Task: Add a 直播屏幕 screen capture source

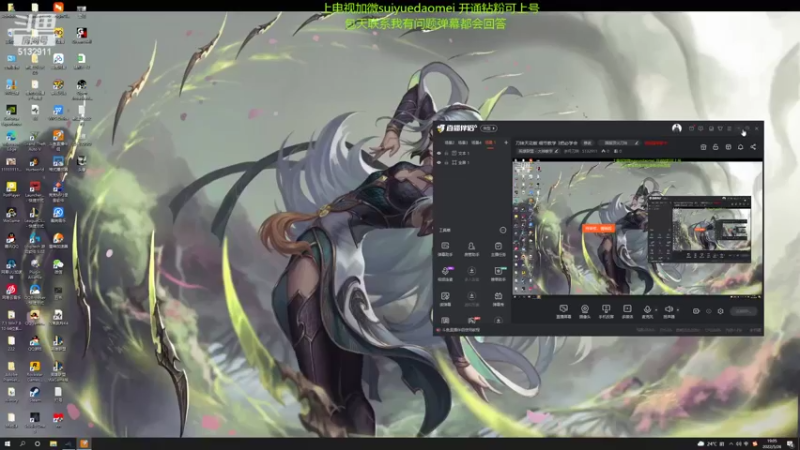Action: pyautogui.click(x=563, y=311)
